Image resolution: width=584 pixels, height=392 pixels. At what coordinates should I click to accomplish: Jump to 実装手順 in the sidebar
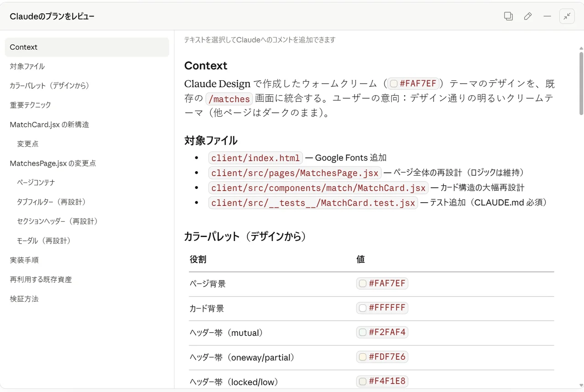(x=24, y=260)
